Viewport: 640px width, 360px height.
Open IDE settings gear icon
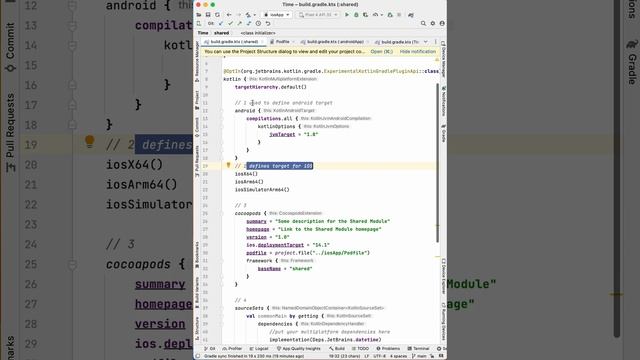pos(433,24)
